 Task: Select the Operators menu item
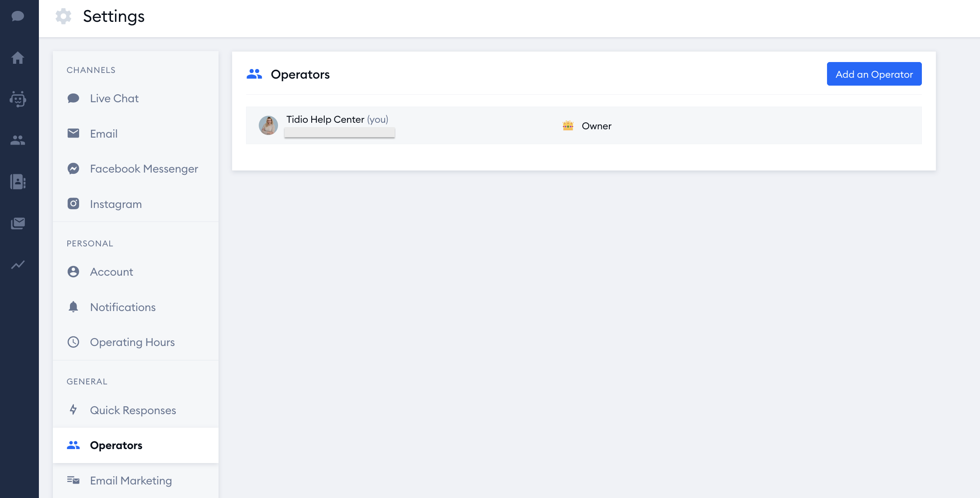[136, 445]
